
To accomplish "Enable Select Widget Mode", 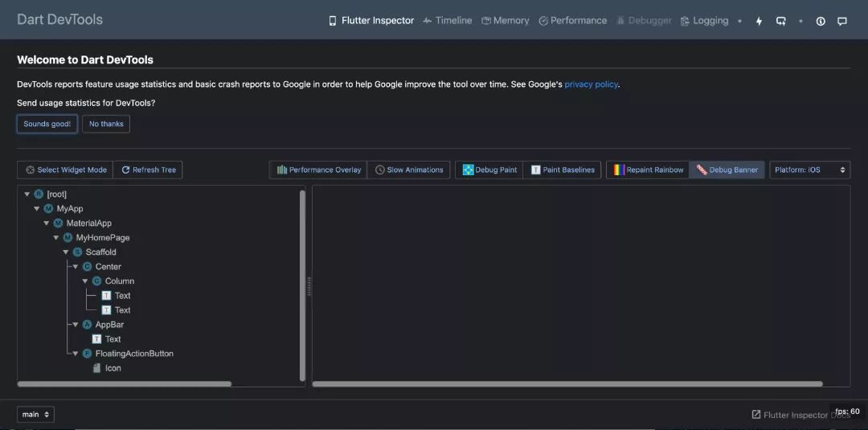I will coord(65,170).
